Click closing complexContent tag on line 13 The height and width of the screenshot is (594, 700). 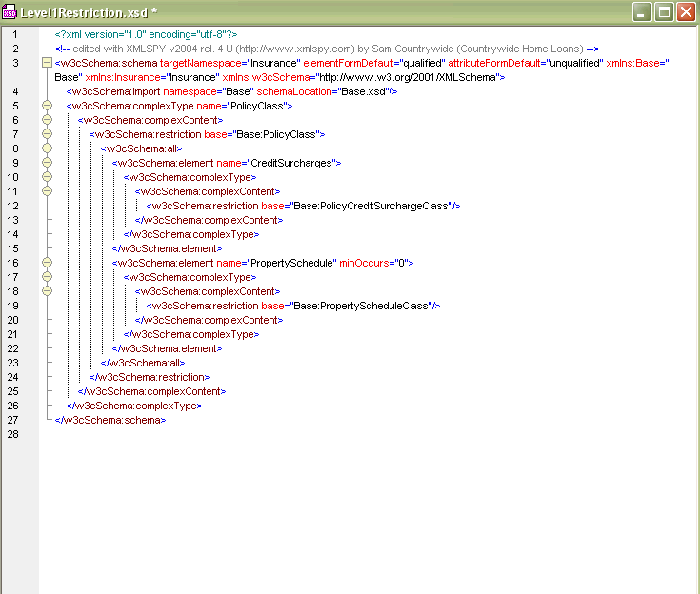tap(209, 220)
